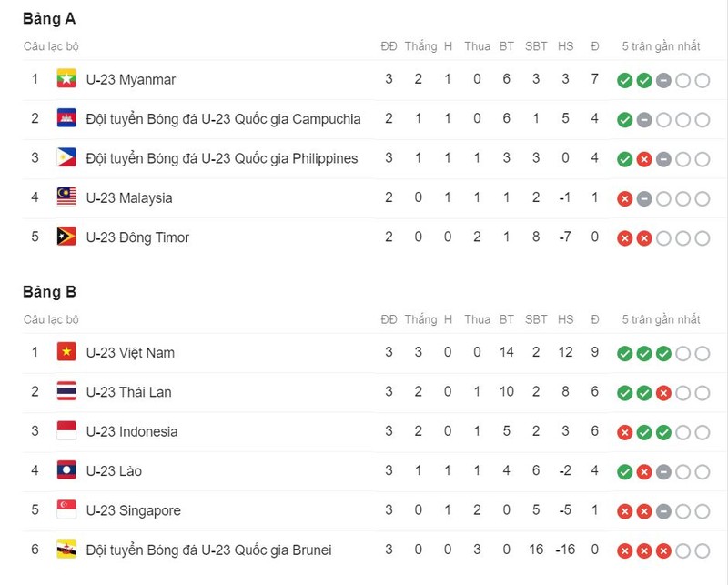
Task: Click the Malaysia flag icon
Action: pos(66,197)
